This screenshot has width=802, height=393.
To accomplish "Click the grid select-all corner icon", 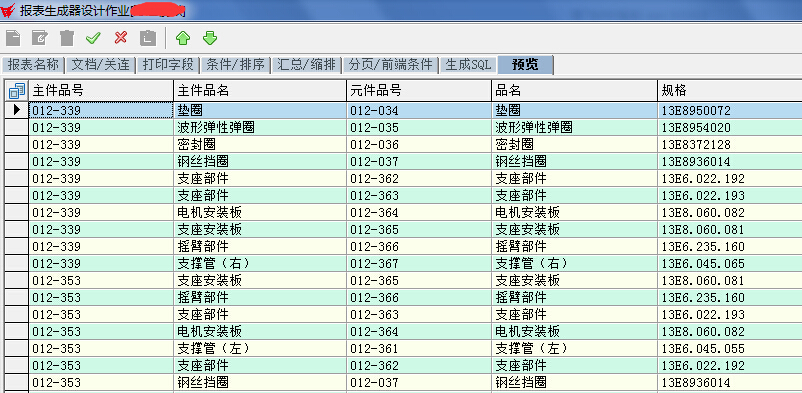I will 17,91.
